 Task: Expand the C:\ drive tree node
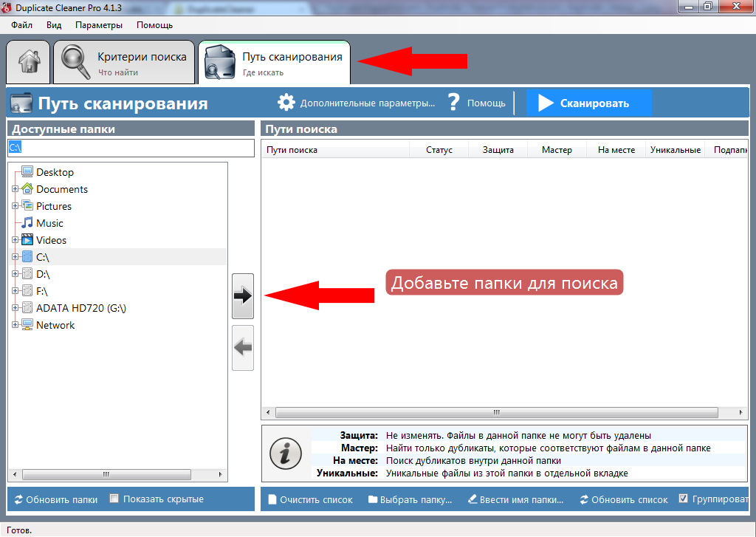[15, 257]
